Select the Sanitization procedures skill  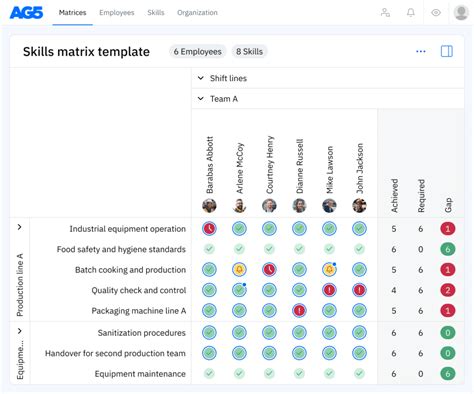142,333
